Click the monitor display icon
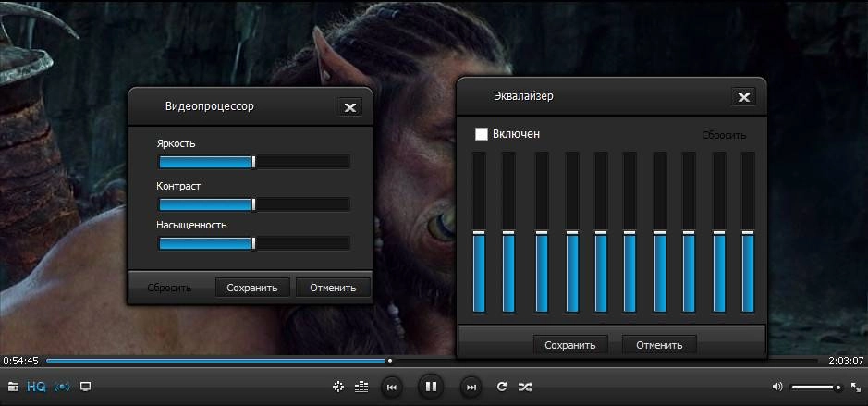This screenshot has height=406, width=868. (x=85, y=387)
